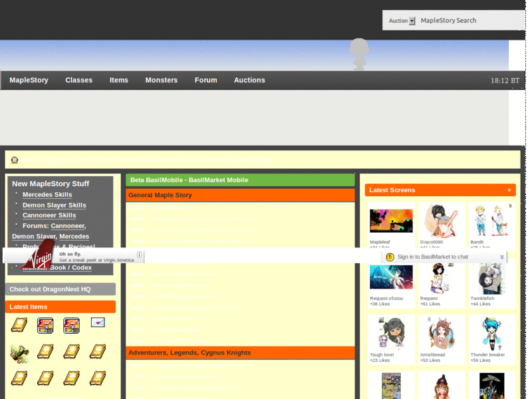The image size is (532, 399).
Task: Open the Classes navigation menu
Action: 78,80
